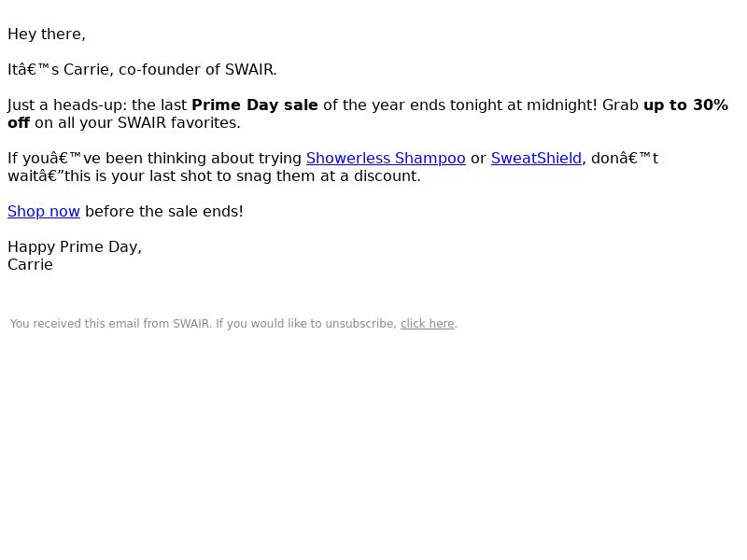
Task: Click the 'before the sale ends!' text
Action: [164, 212]
